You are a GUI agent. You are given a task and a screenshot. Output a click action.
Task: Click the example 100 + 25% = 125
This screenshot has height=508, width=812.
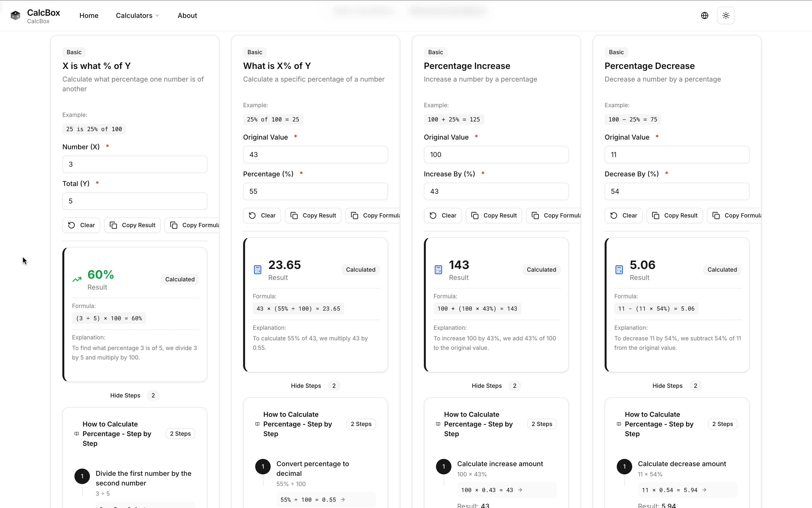(x=454, y=119)
